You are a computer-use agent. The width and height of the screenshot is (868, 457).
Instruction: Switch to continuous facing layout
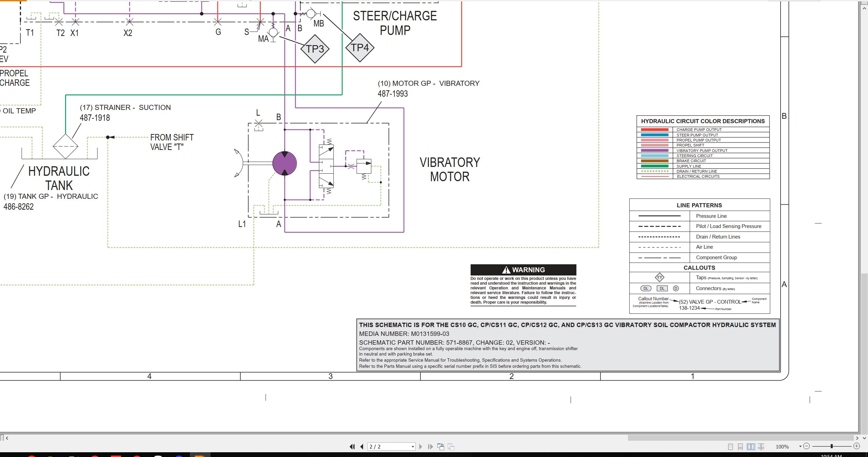761,447
